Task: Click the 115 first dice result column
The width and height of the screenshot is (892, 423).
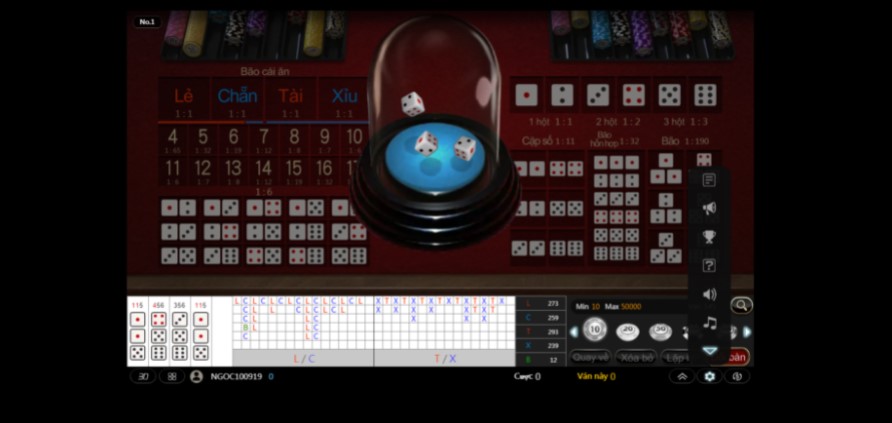Action: (138, 331)
